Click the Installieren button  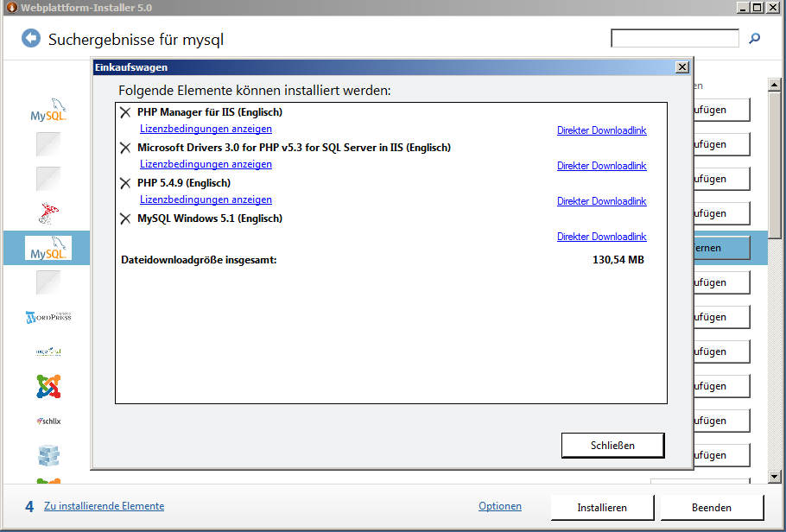click(x=602, y=508)
